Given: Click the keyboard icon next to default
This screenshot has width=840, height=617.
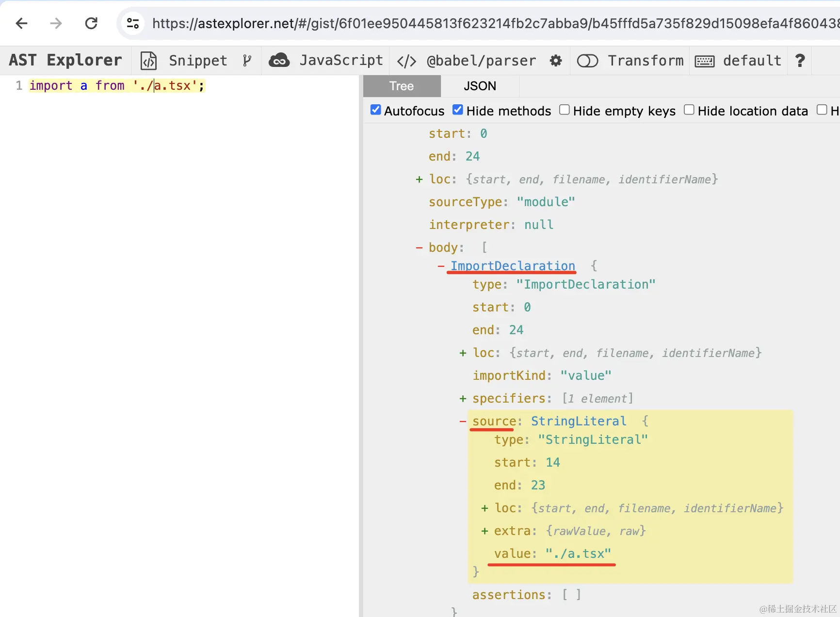Looking at the screenshot, I should click(x=704, y=60).
